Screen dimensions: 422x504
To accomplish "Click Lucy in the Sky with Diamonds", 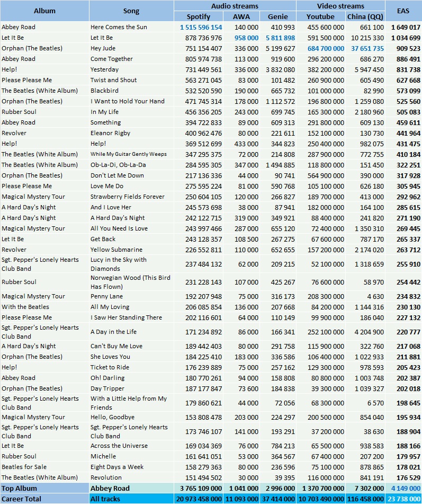I will point(131,264).
